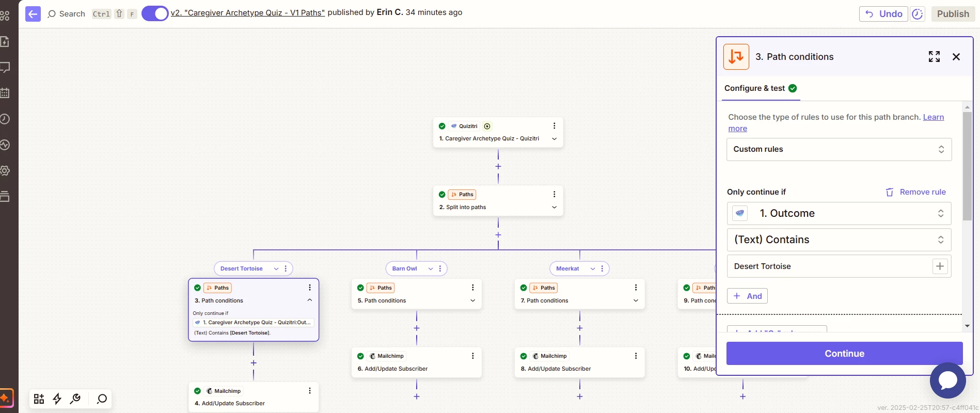
Task: Open three-dot menu on 6. Add/Update Subscriber
Action: pyautogui.click(x=472, y=356)
